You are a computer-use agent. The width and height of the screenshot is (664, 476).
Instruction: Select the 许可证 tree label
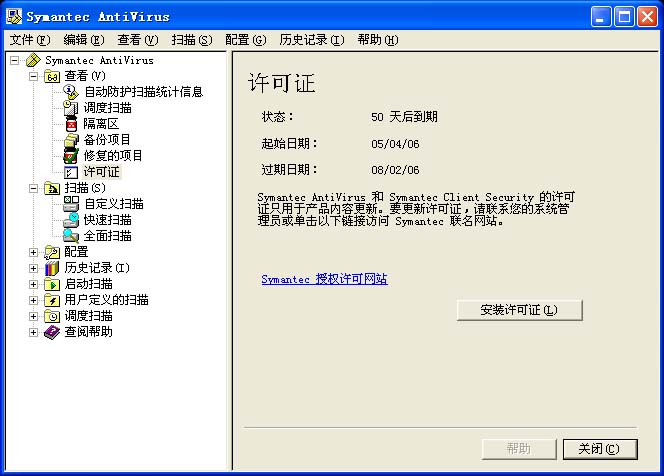102,172
